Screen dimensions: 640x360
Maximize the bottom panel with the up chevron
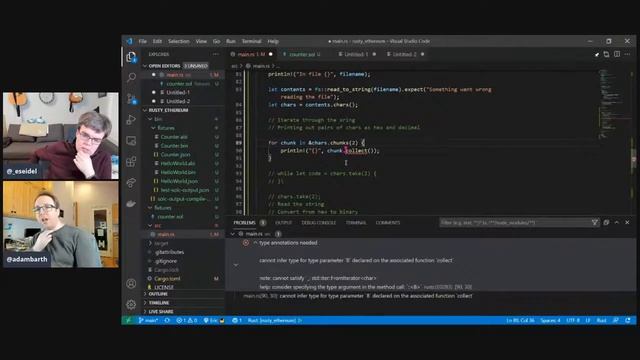(x=617, y=222)
